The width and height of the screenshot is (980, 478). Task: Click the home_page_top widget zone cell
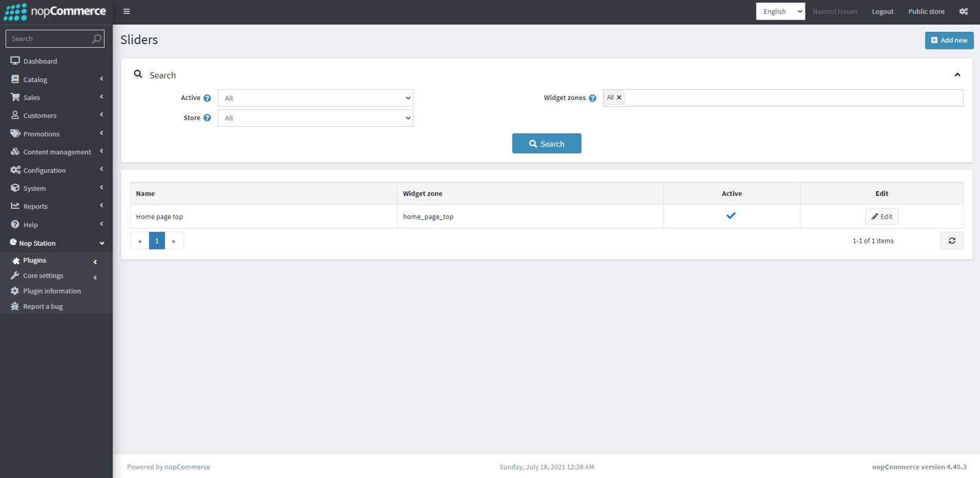[530, 216]
